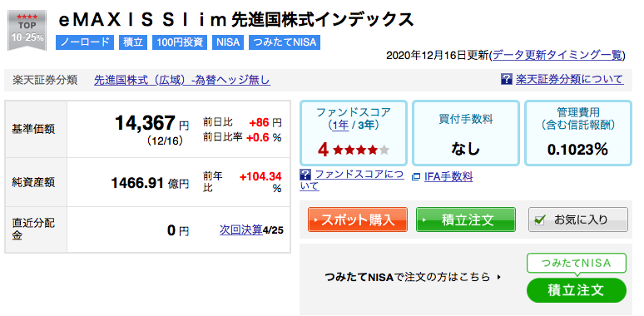
Task: Open the 次回決算 link
Action: (240, 230)
